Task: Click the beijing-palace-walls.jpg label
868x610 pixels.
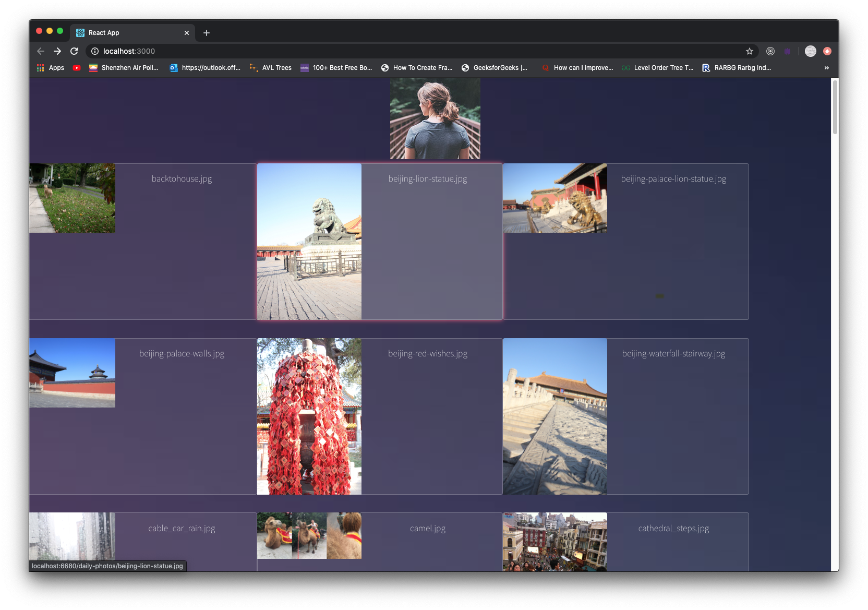Action: pyautogui.click(x=182, y=353)
